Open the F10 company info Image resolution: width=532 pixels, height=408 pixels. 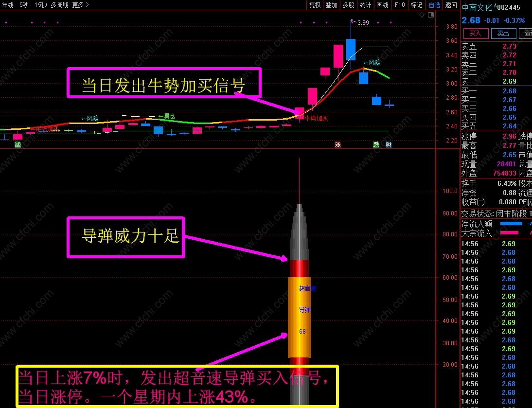click(x=400, y=5)
